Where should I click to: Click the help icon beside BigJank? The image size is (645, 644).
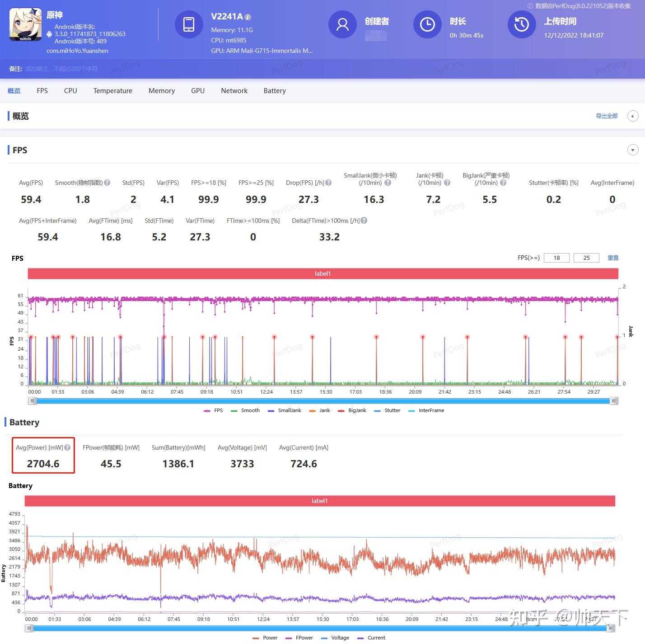tap(503, 183)
